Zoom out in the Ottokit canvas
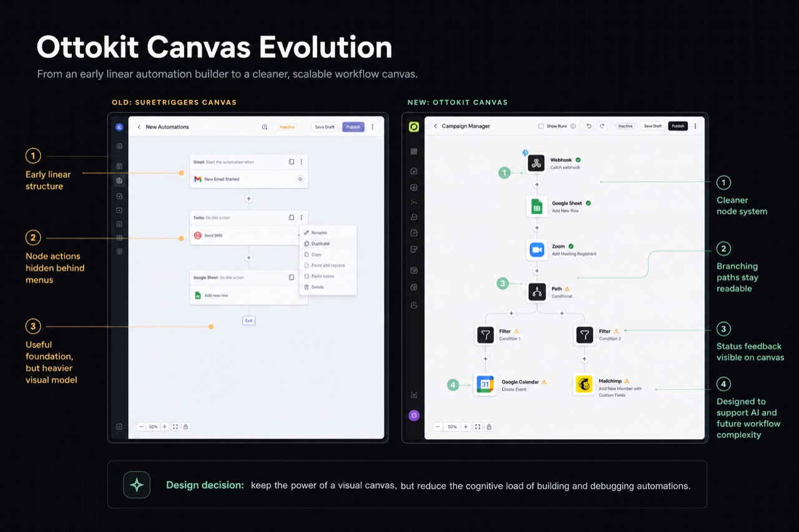Viewport: 799px width, 532px height. coord(438,427)
